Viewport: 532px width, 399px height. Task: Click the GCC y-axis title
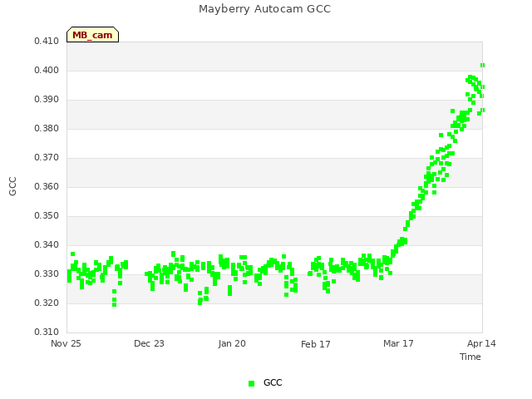point(12,186)
